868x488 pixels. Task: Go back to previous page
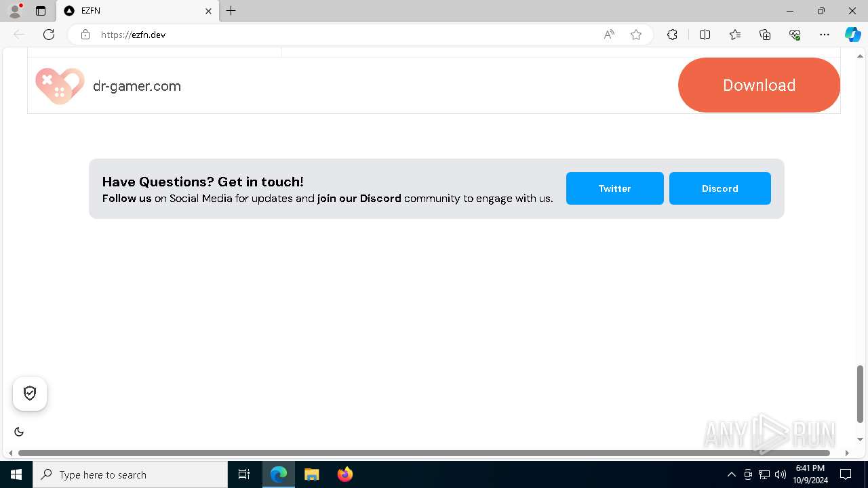(19, 35)
